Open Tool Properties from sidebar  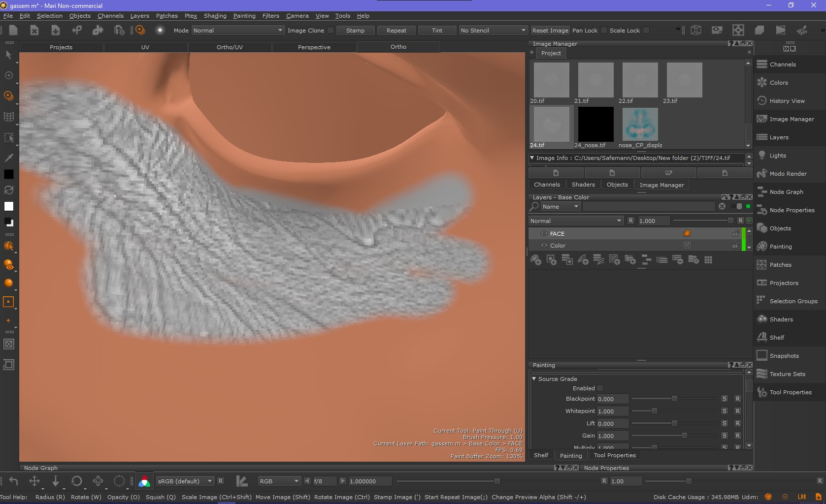click(790, 392)
